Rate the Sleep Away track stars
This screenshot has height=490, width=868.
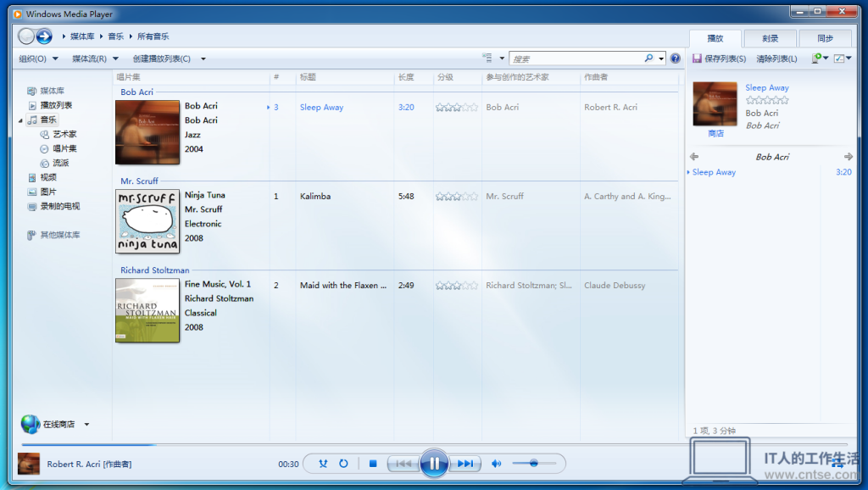pyautogui.click(x=456, y=108)
